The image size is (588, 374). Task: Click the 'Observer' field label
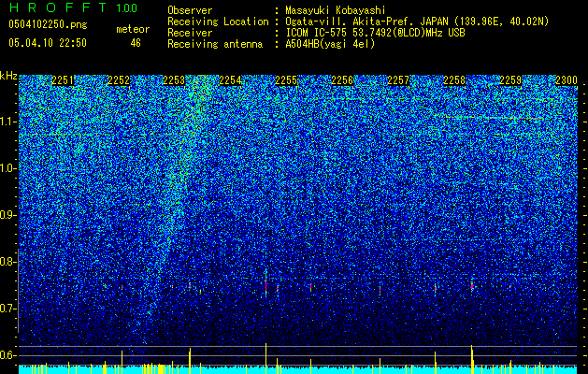point(190,10)
